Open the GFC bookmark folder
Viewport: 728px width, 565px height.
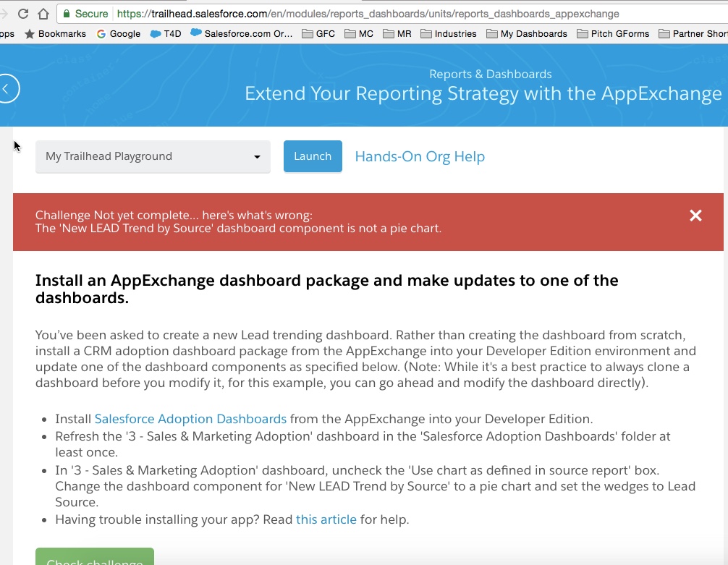click(x=319, y=33)
